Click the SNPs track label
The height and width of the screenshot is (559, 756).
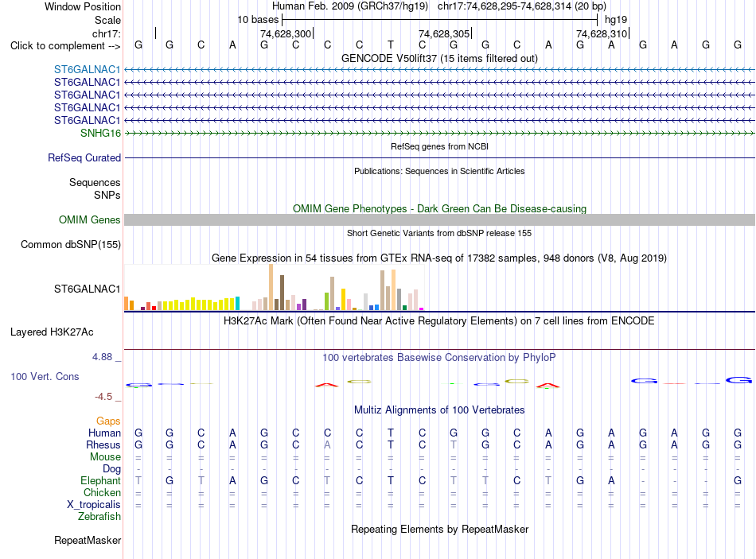(107, 195)
